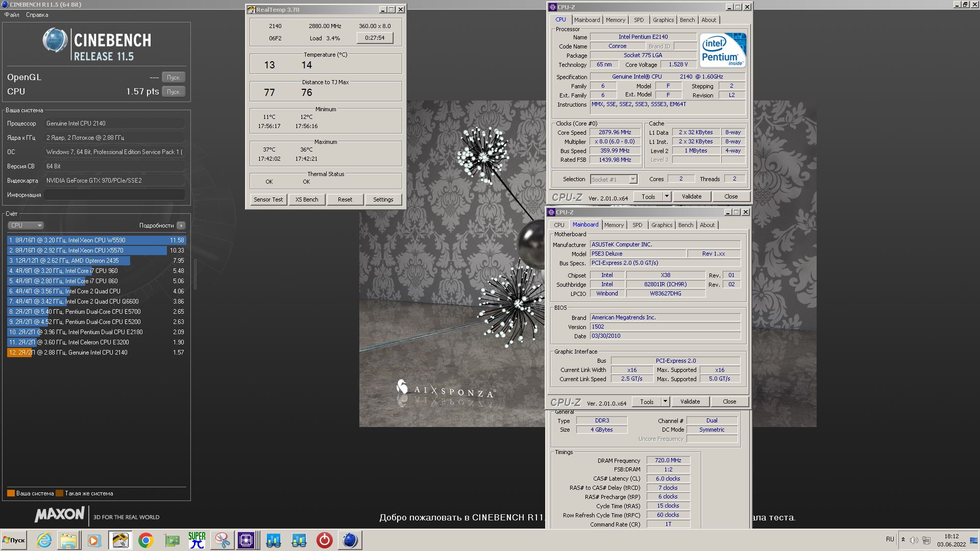Run the CPU test with Пуск button
Image resolution: width=980 pixels, height=551 pixels.
[x=174, y=92]
